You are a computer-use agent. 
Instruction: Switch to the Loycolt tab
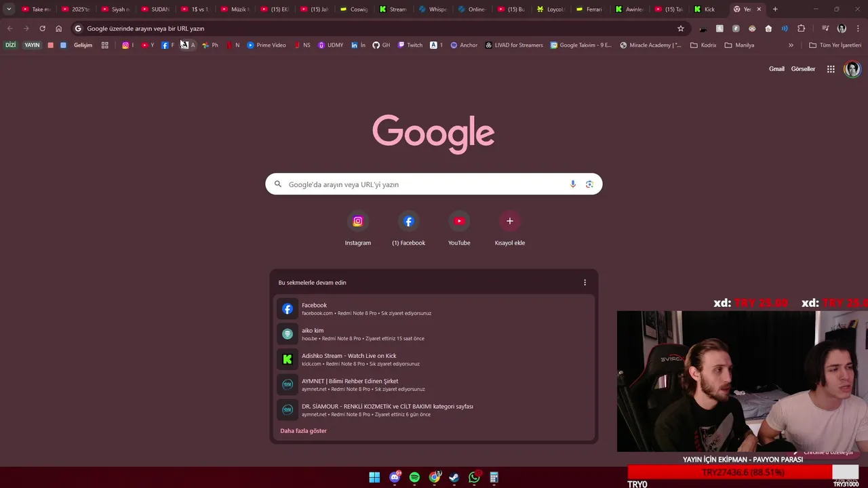(x=551, y=9)
